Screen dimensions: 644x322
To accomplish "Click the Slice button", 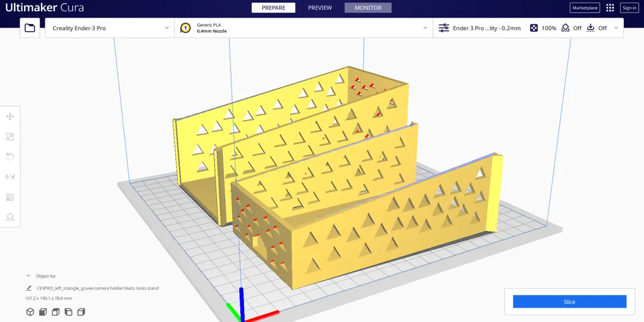I will coord(569,302).
